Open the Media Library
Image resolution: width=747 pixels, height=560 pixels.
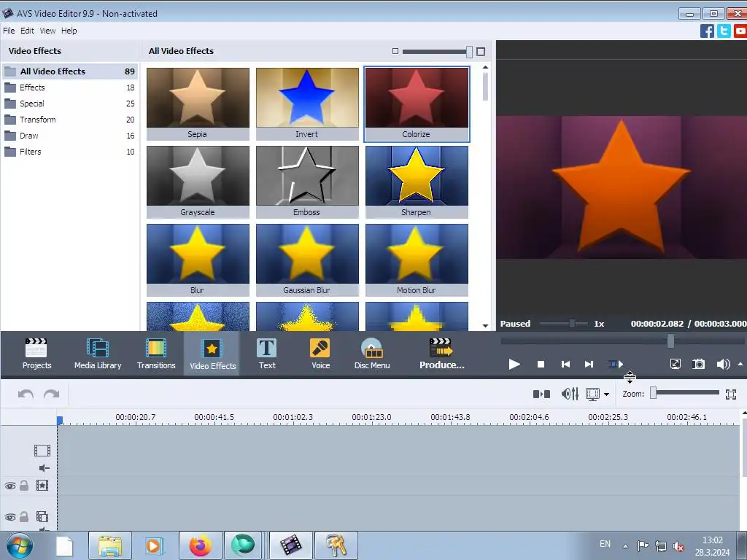(98, 354)
